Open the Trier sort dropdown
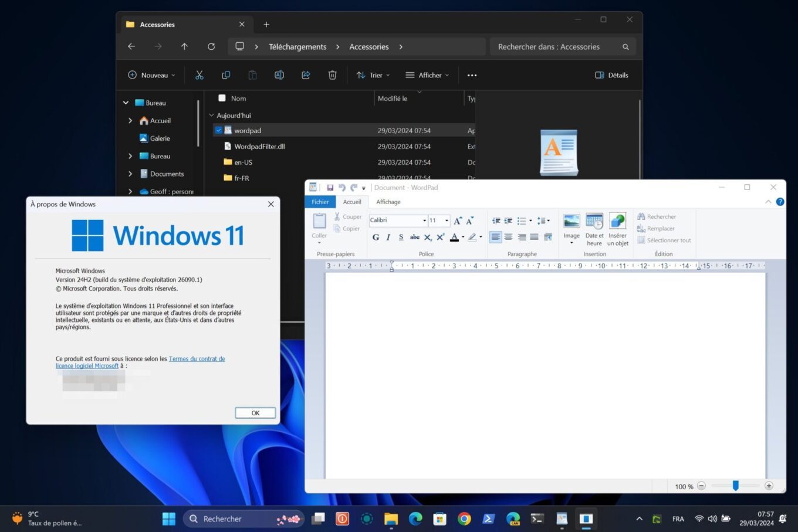Image resolution: width=798 pixels, height=532 pixels. coord(373,75)
